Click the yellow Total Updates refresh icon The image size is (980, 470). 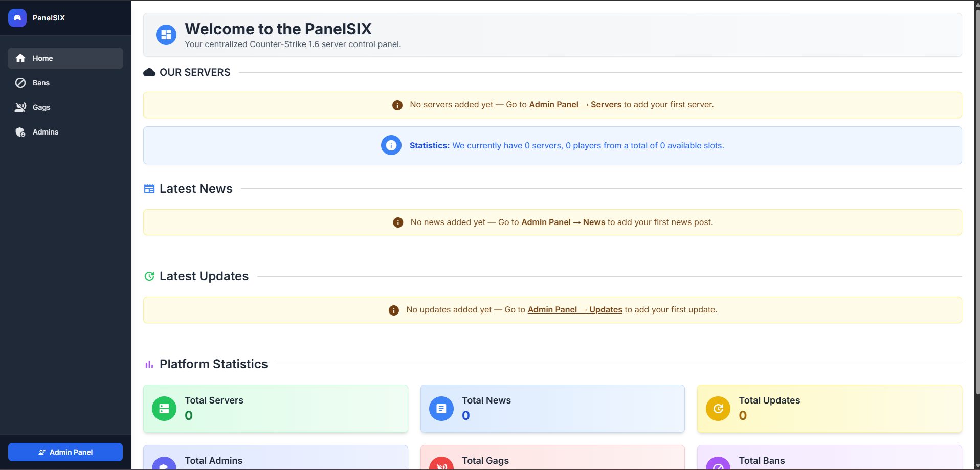pyautogui.click(x=718, y=409)
